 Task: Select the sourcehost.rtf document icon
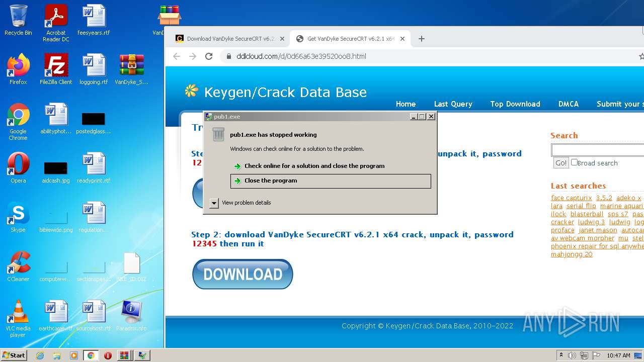[94, 316]
